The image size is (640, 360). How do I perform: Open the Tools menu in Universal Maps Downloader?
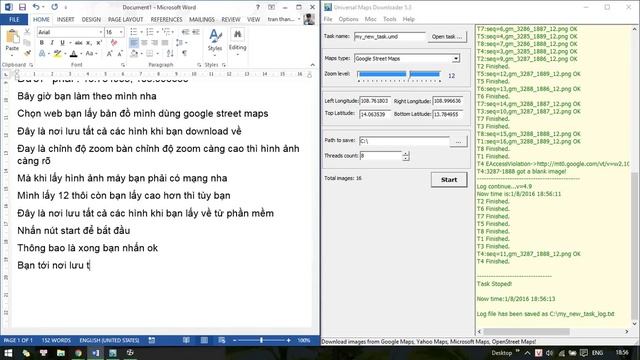coord(389,19)
